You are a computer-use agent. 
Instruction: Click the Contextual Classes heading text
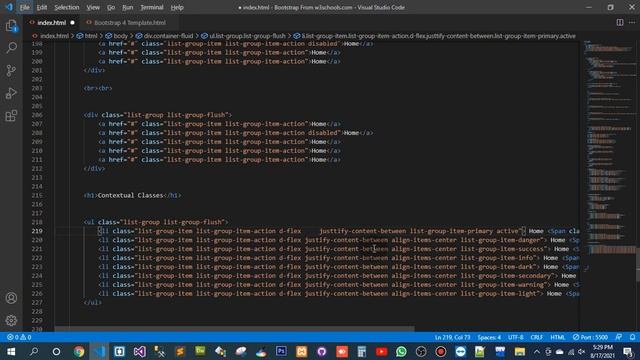(131, 196)
